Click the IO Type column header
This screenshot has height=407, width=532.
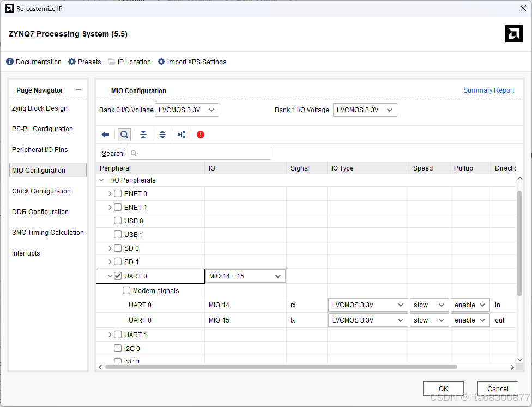(x=368, y=168)
